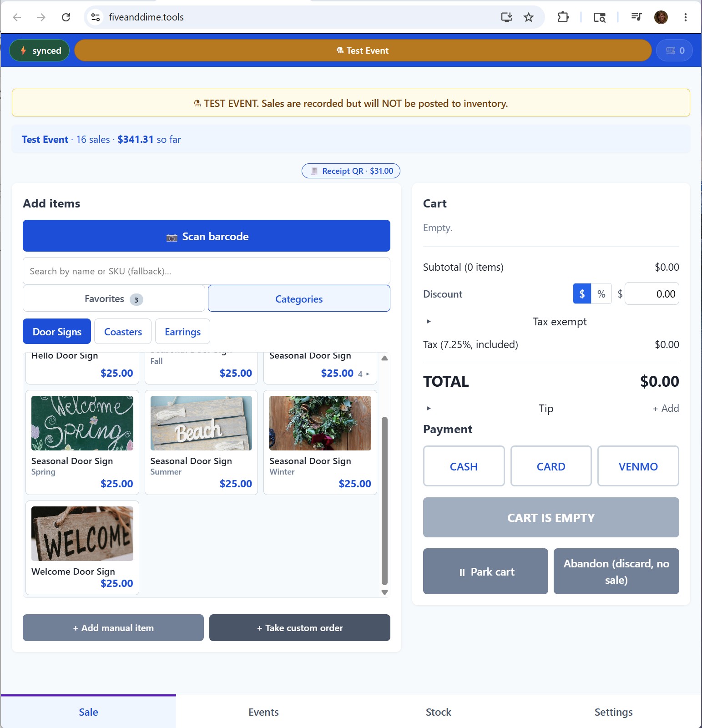Reload the fiveanddime.tools page
The image size is (702, 728).
[66, 17]
